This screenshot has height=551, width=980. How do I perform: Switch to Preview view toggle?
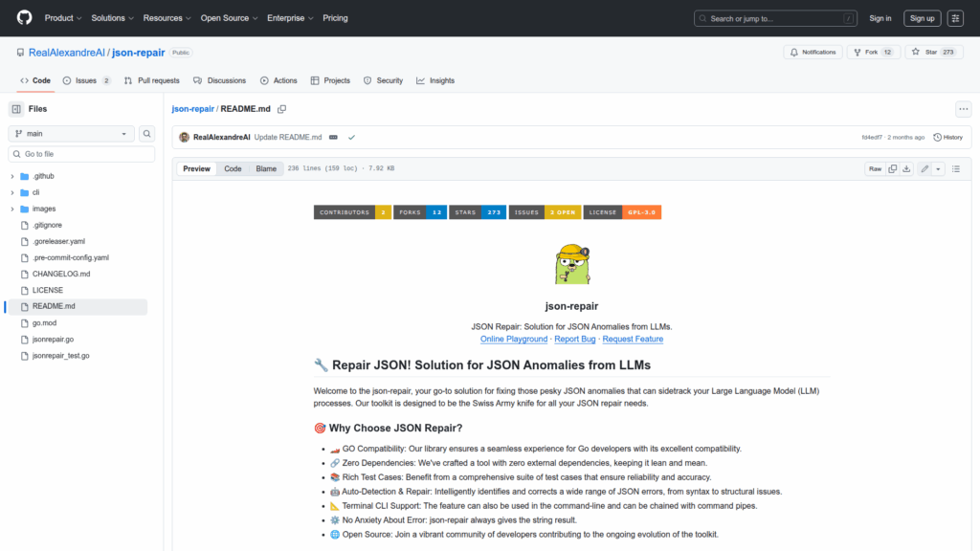pos(196,168)
